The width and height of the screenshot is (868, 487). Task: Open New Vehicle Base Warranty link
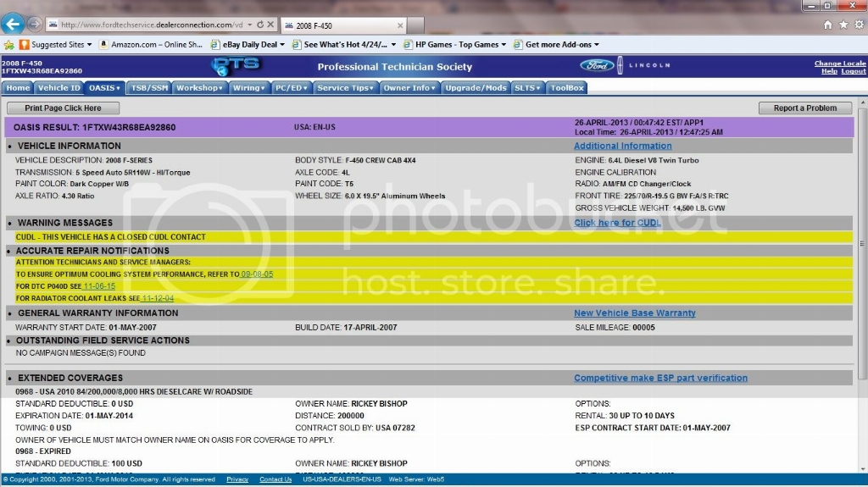click(x=634, y=313)
